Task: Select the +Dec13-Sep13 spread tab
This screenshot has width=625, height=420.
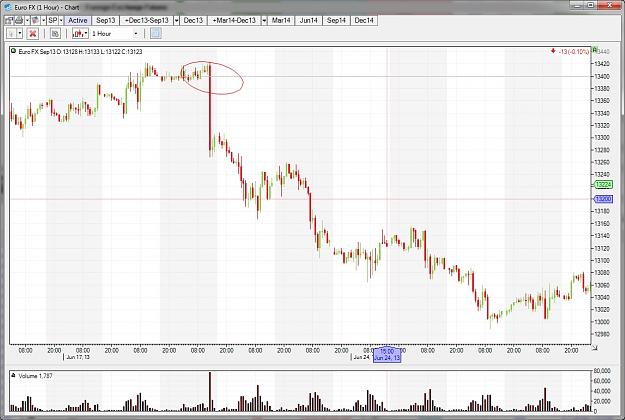Action: [147, 20]
